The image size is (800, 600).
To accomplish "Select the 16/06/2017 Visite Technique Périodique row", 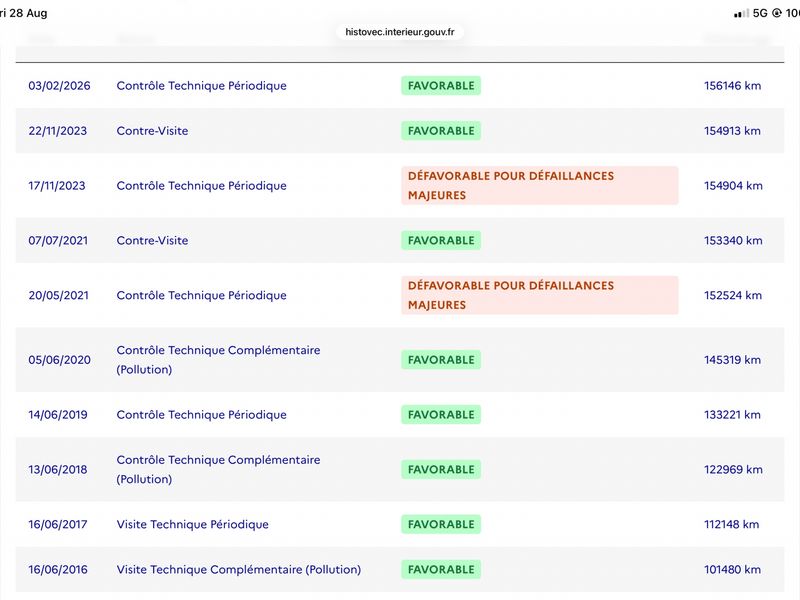I will pyautogui.click(x=399, y=524).
